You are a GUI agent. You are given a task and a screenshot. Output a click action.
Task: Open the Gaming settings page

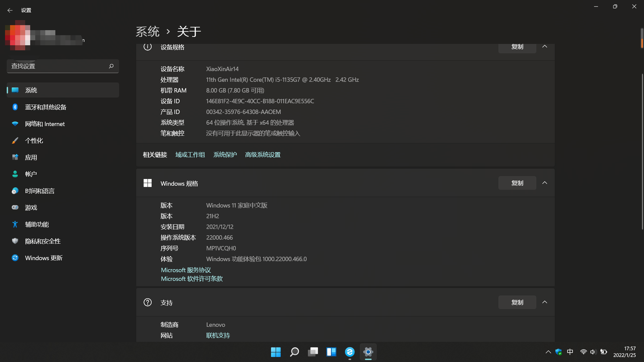(31, 208)
